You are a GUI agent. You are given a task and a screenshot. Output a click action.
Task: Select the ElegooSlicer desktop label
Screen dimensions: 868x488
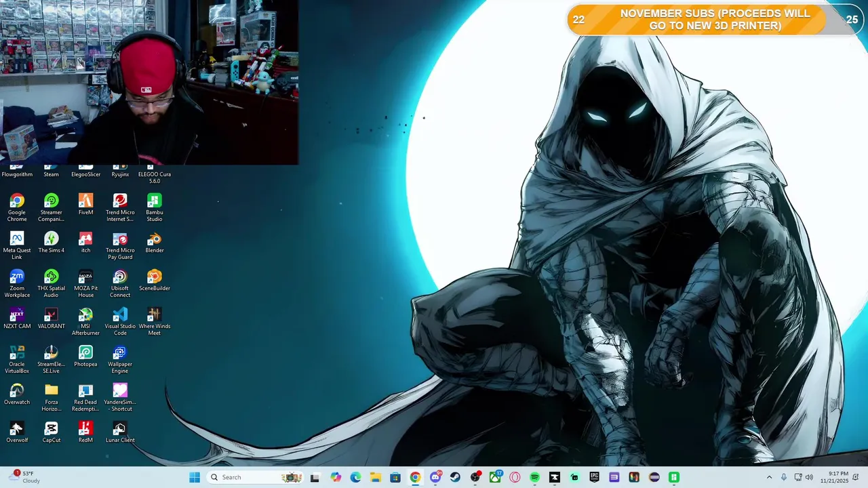click(85, 174)
